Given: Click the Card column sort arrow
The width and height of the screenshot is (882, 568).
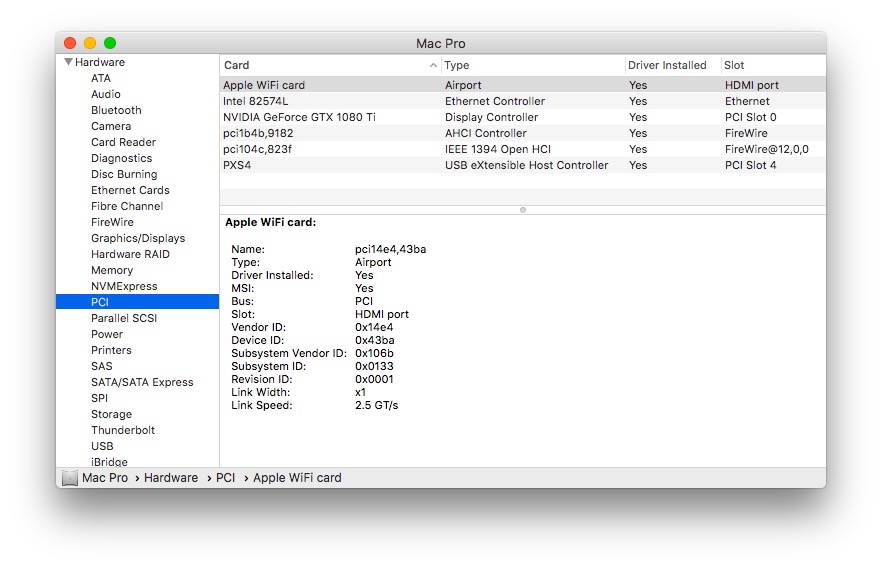Looking at the screenshot, I should [x=433, y=65].
